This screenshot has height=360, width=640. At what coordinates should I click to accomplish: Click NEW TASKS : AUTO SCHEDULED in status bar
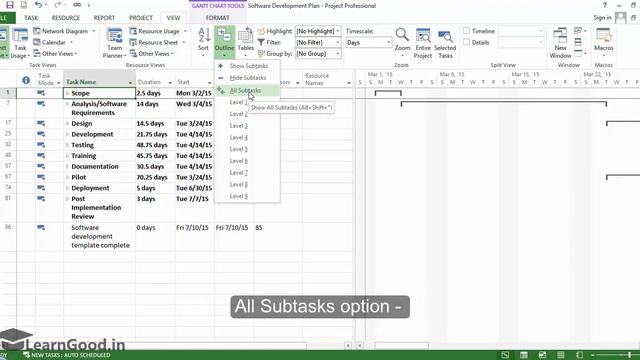point(67,355)
